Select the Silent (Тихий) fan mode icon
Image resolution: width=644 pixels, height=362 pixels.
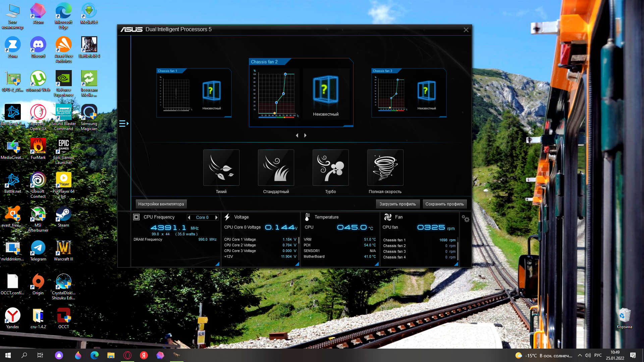(x=221, y=167)
